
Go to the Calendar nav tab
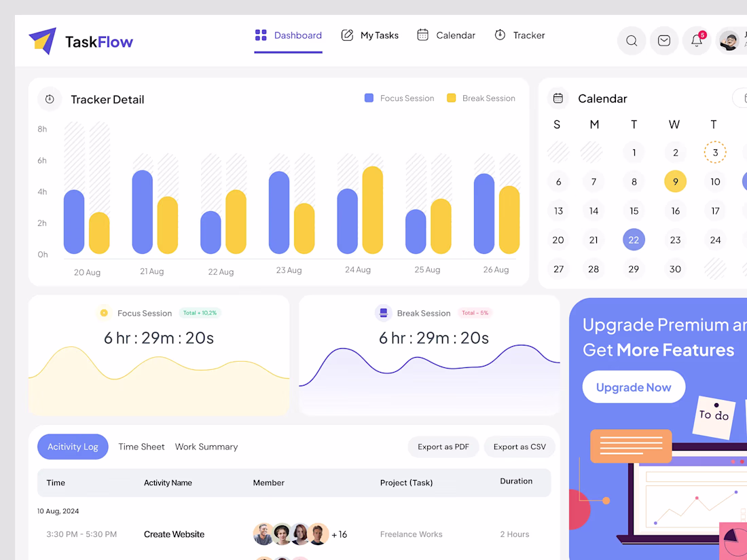click(x=446, y=35)
